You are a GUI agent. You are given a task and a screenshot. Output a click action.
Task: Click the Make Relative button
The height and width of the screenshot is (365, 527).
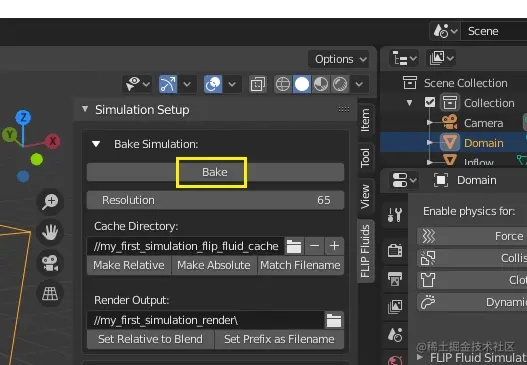coord(129,265)
